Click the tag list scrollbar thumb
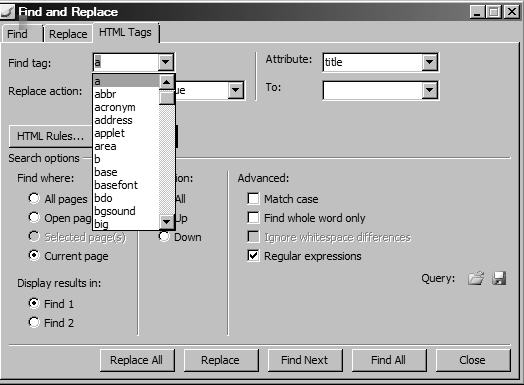This screenshot has width=524, height=385. [166, 97]
